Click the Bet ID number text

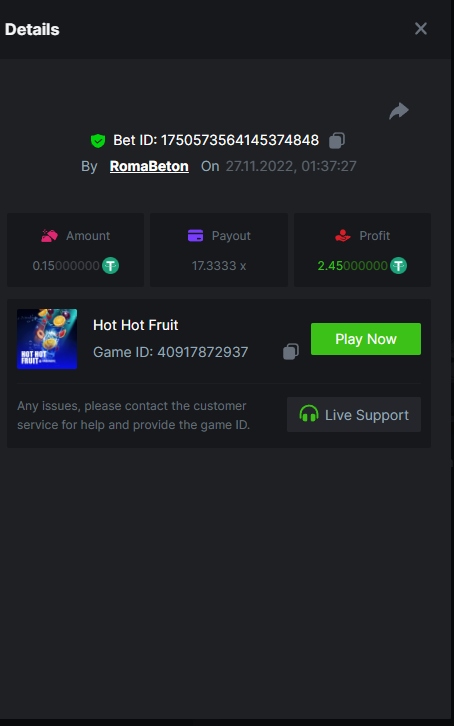pyautogui.click(x=240, y=140)
